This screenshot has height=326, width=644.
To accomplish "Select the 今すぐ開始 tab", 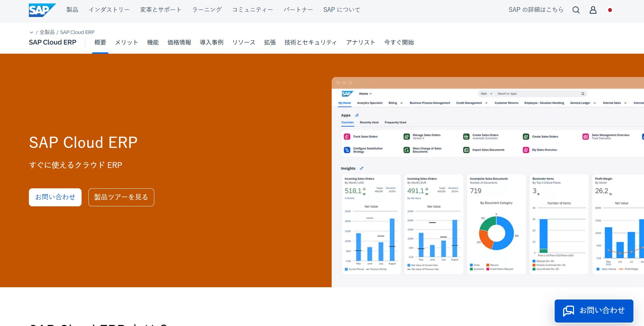I will 399,42.
